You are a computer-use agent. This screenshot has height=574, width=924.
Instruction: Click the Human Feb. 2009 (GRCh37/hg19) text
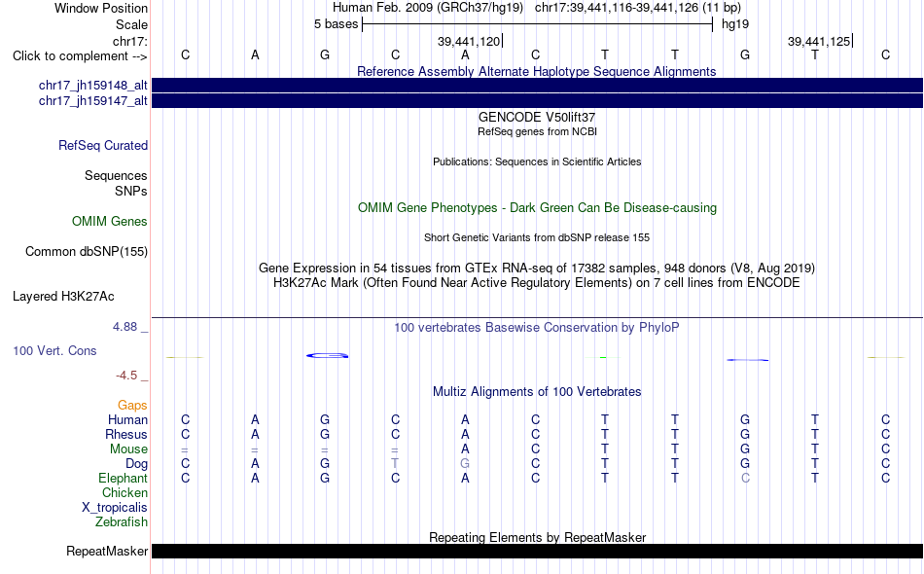pyautogui.click(x=428, y=8)
